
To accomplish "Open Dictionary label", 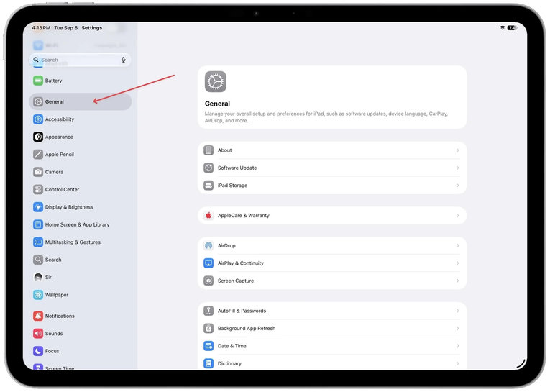I will coord(229,363).
